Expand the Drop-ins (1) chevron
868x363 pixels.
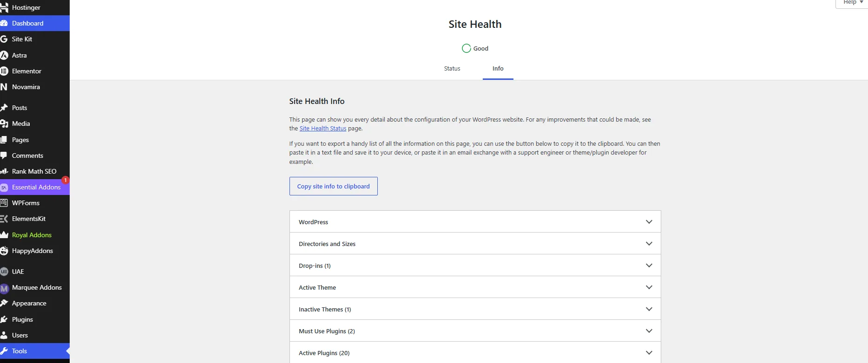point(649,266)
